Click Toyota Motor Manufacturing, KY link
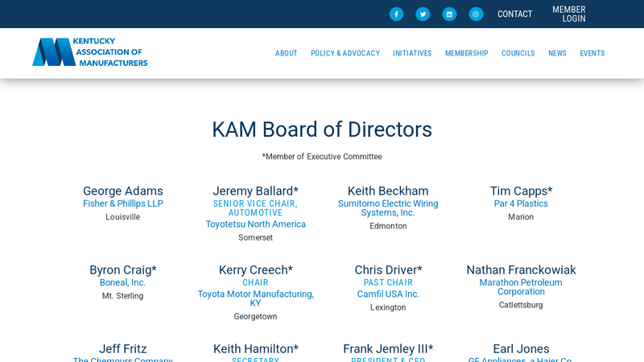Screen dimensions: 644x362 pos(255,298)
